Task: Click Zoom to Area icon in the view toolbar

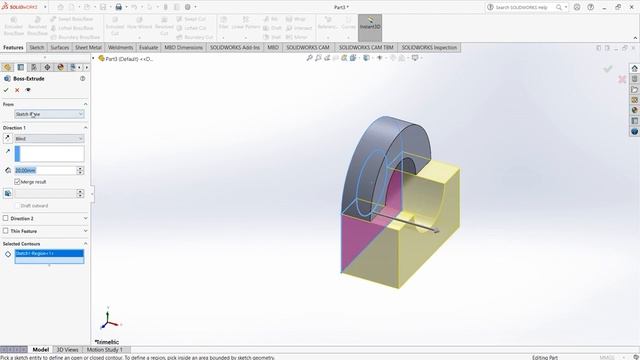Action: [318, 58]
